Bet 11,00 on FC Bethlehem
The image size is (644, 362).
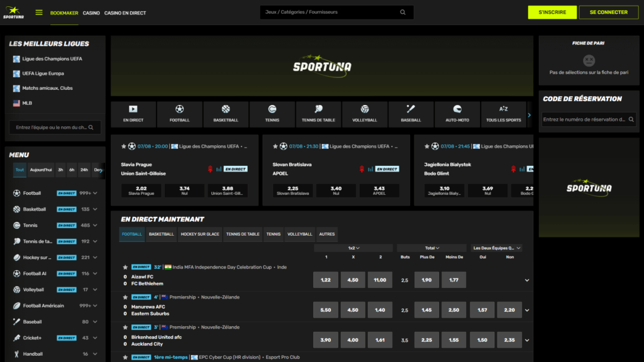(380, 280)
